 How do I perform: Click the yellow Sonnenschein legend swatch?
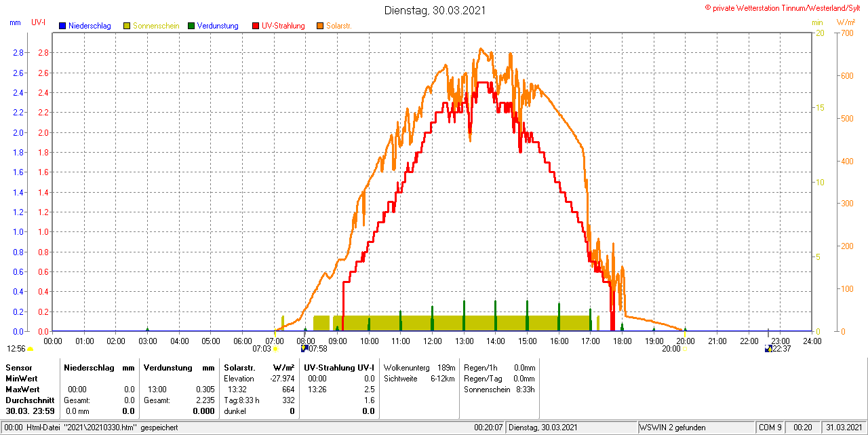(127, 26)
